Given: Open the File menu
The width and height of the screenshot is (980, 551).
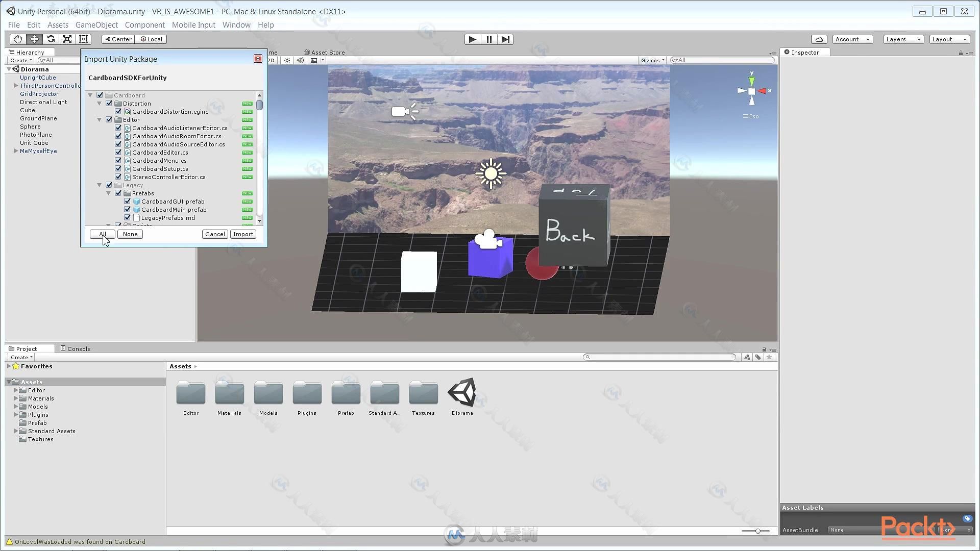Looking at the screenshot, I should [14, 24].
